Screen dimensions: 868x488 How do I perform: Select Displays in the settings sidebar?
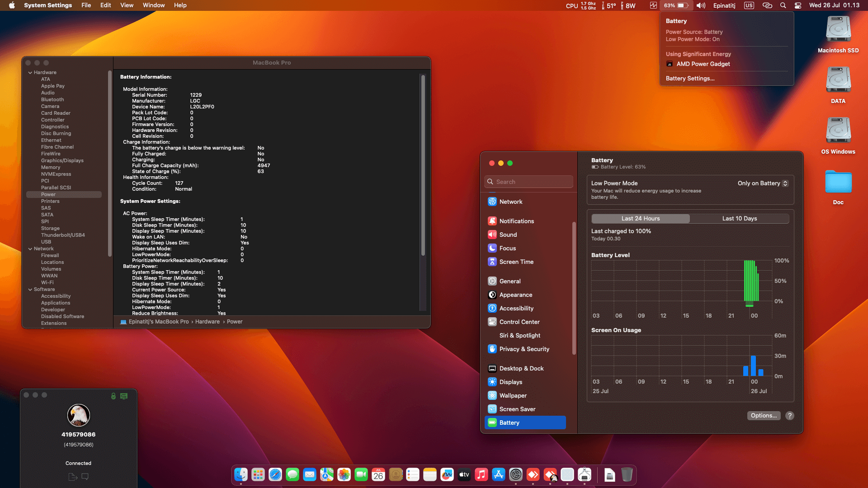tap(511, 382)
